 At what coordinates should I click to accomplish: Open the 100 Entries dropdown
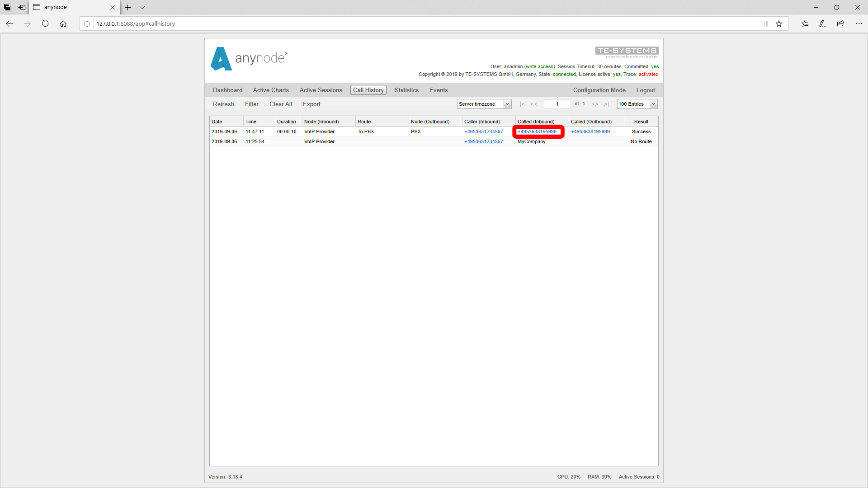point(637,104)
